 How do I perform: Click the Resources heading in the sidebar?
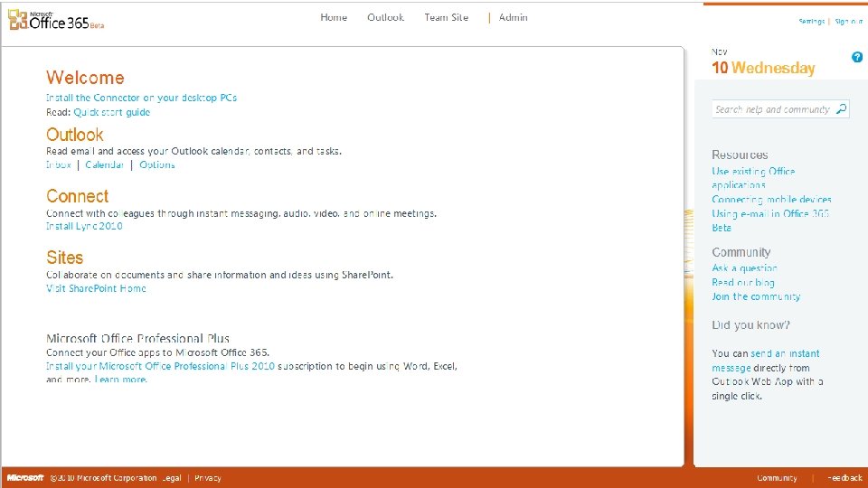[741, 155]
